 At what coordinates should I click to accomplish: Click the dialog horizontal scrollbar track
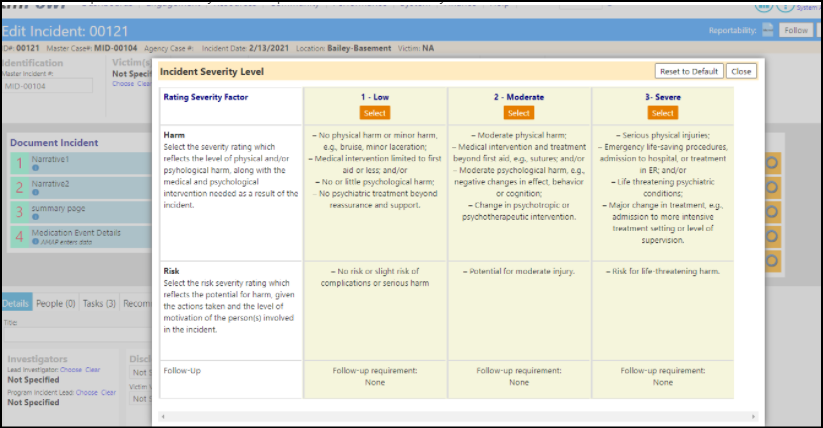click(x=458, y=416)
